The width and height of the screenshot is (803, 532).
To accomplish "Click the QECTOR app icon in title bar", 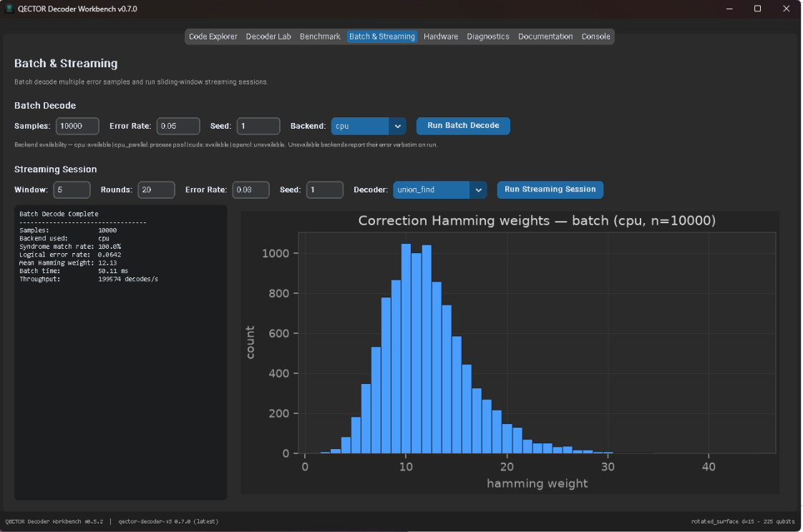I will [x=9, y=9].
